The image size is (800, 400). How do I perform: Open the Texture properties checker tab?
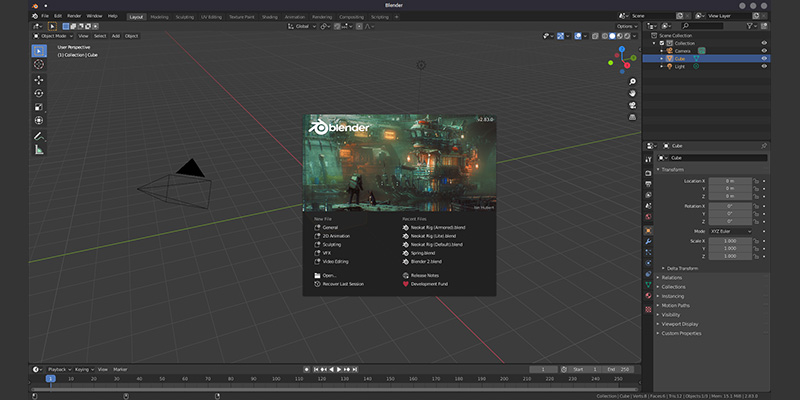[648, 309]
